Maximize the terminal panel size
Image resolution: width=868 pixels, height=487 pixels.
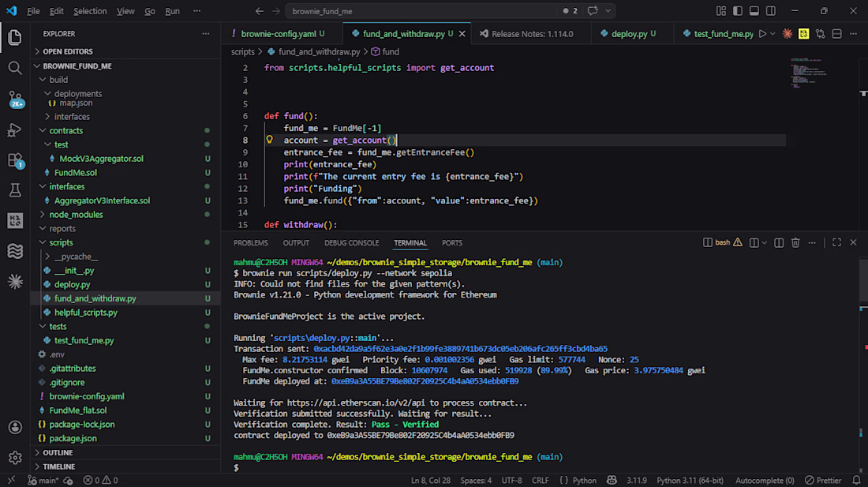tap(836, 243)
